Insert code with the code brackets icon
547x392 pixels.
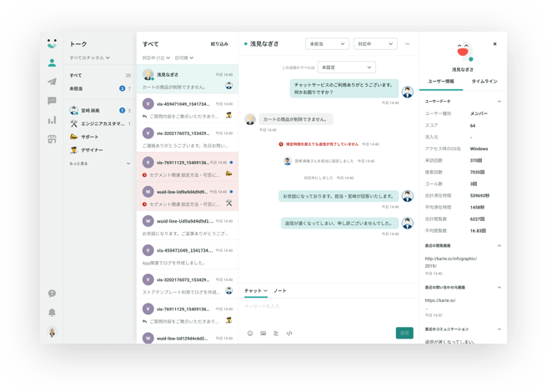tap(289, 334)
